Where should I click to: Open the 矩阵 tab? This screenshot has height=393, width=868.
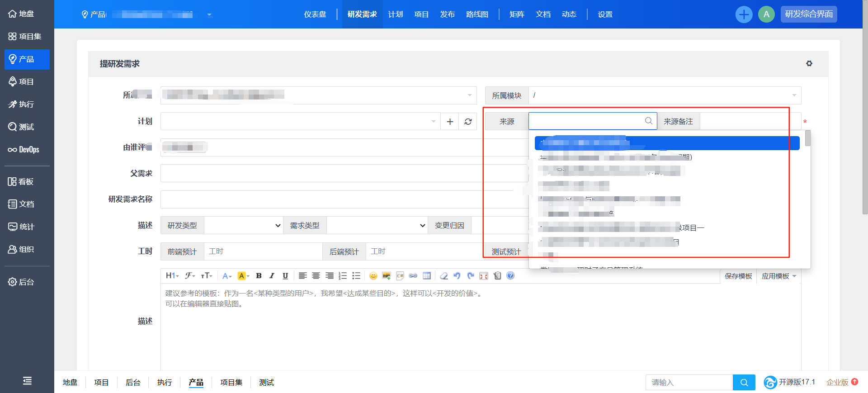click(x=517, y=14)
